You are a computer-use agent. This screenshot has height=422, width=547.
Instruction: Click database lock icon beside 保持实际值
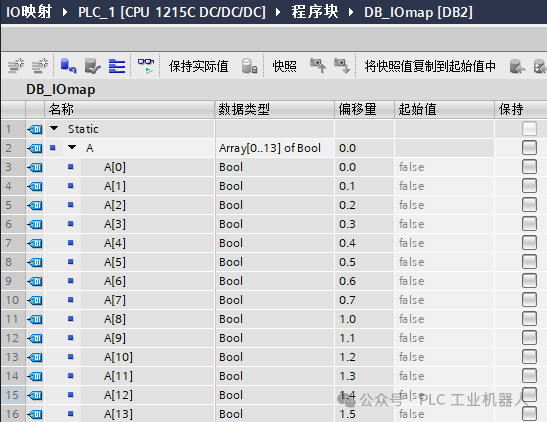pos(249,66)
